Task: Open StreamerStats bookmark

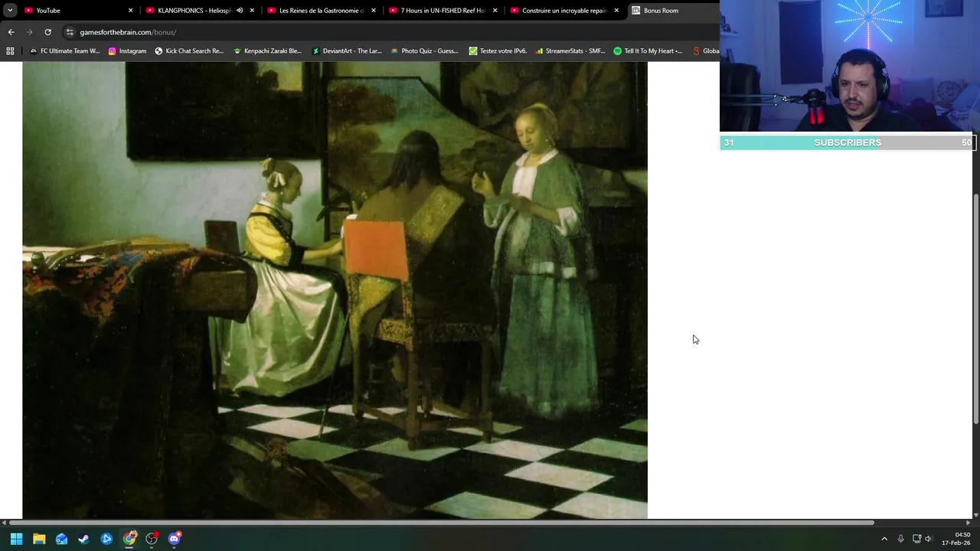Action: pos(570,51)
